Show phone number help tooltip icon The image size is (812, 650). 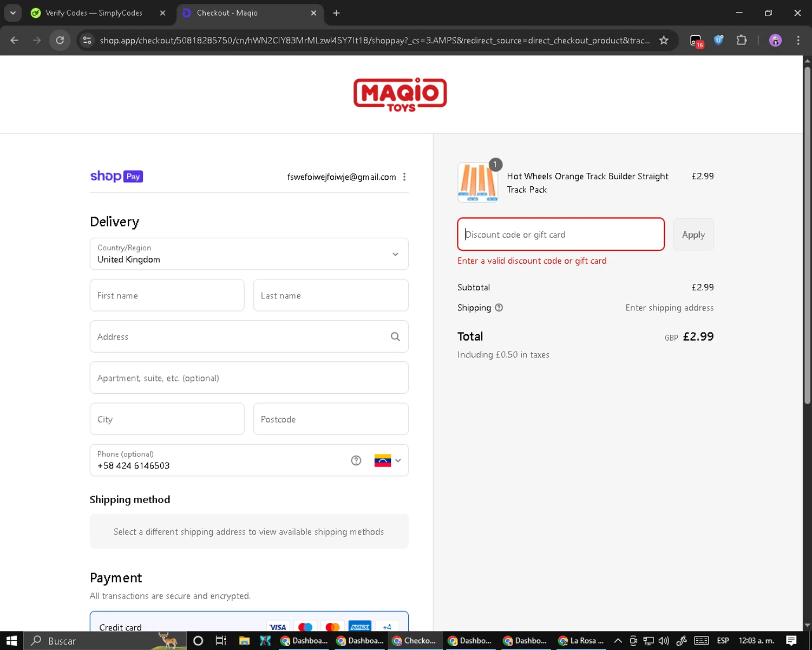(356, 460)
